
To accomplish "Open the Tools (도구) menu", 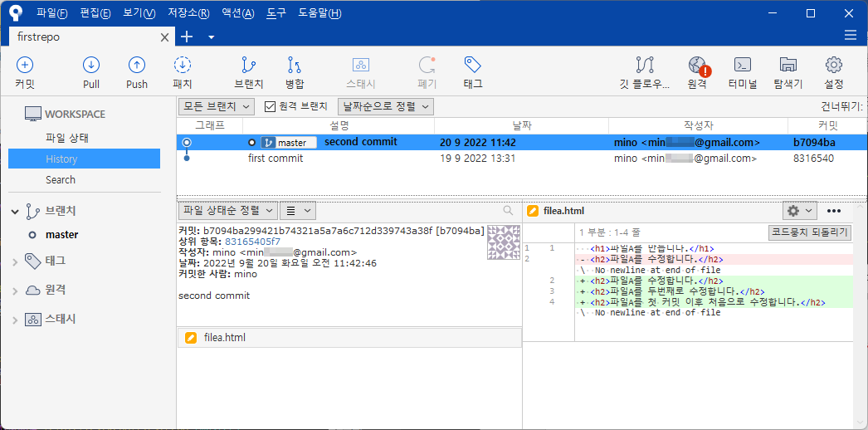I will [276, 12].
